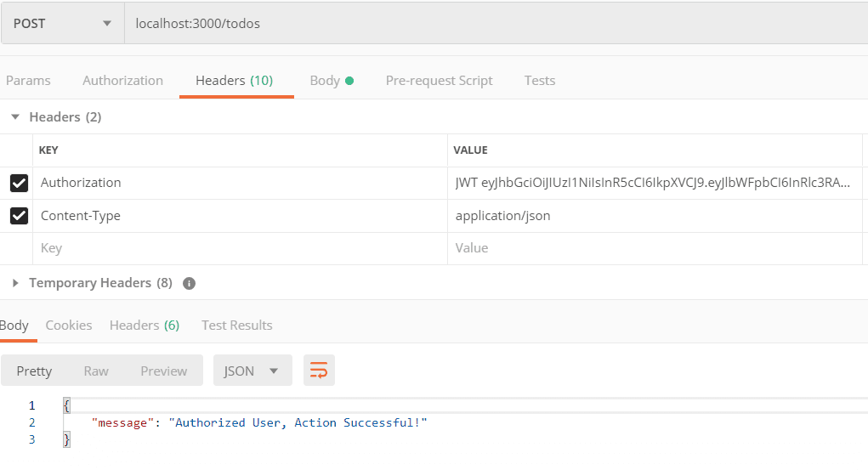The height and width of the screenshot is (470, 868).
Task: Click the KEY column header
Action: 48,150
